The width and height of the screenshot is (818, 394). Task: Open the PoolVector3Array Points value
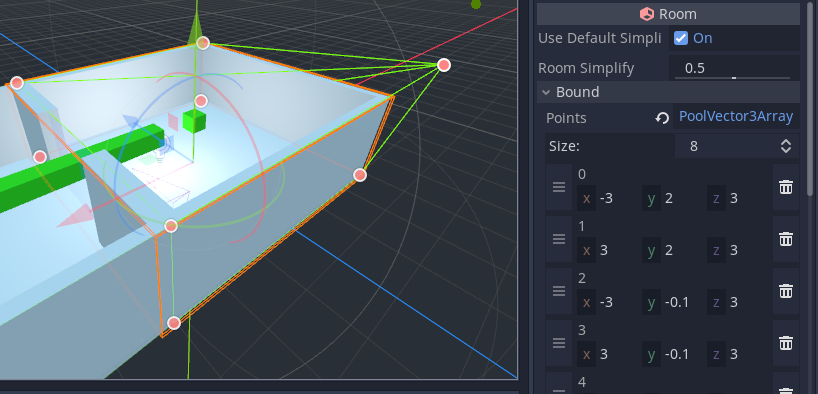[x=736, y=117]
